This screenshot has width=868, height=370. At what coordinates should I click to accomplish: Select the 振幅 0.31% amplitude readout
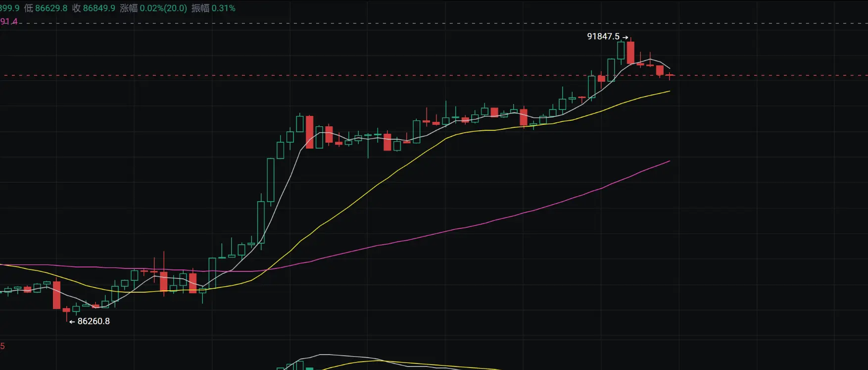pos(213,8)
